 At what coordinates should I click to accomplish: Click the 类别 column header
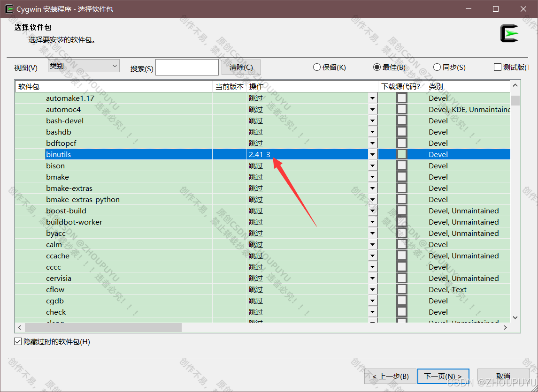click(468, 86)
